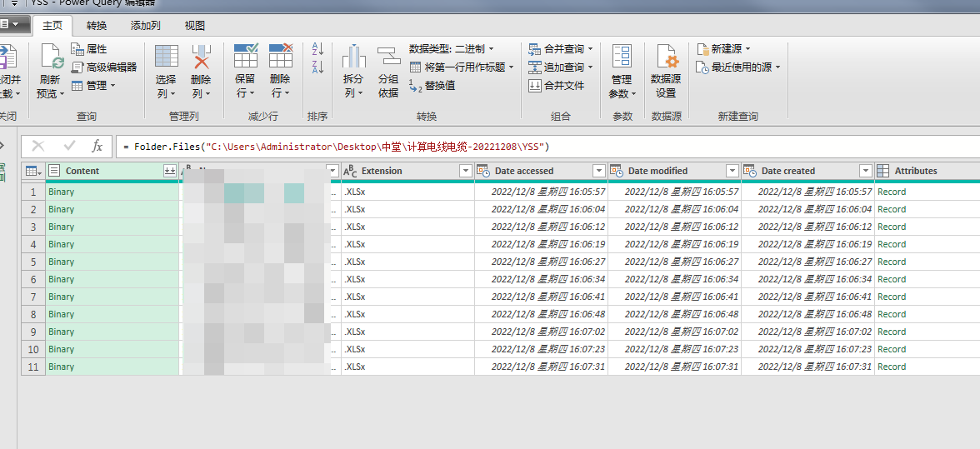Click the 分组依据 group by icon
980x449 pixels.
tap(388, 56)
